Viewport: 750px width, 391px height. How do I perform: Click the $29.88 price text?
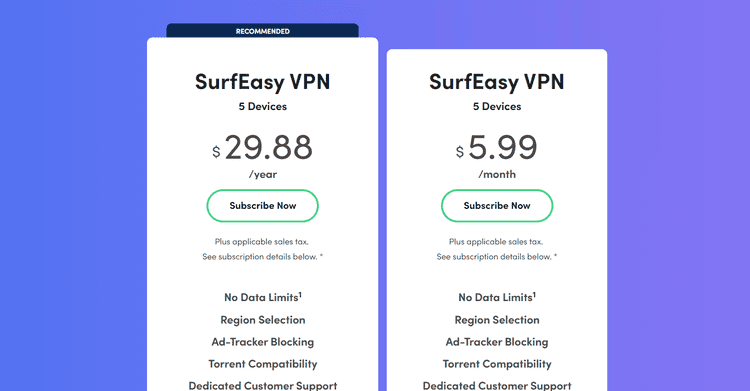point(263,147)
